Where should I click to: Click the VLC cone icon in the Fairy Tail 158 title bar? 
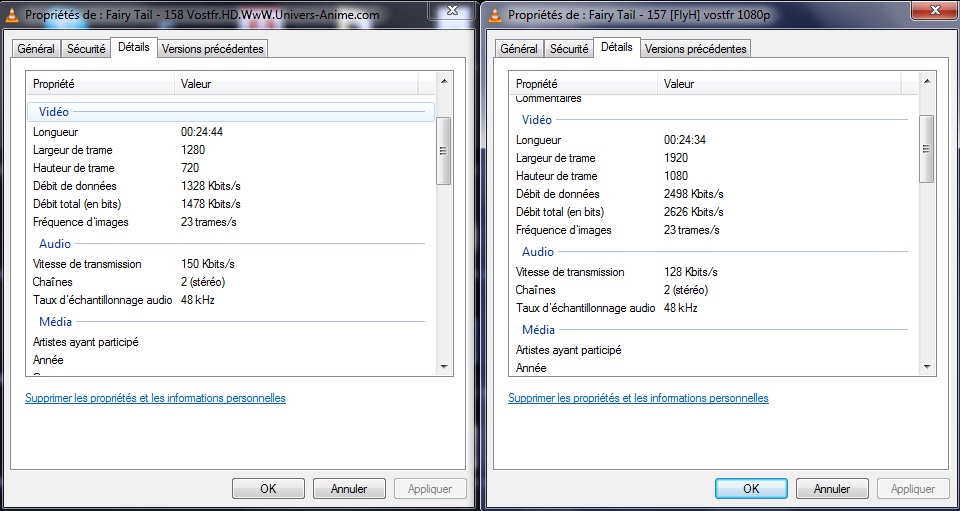[11, 15]
